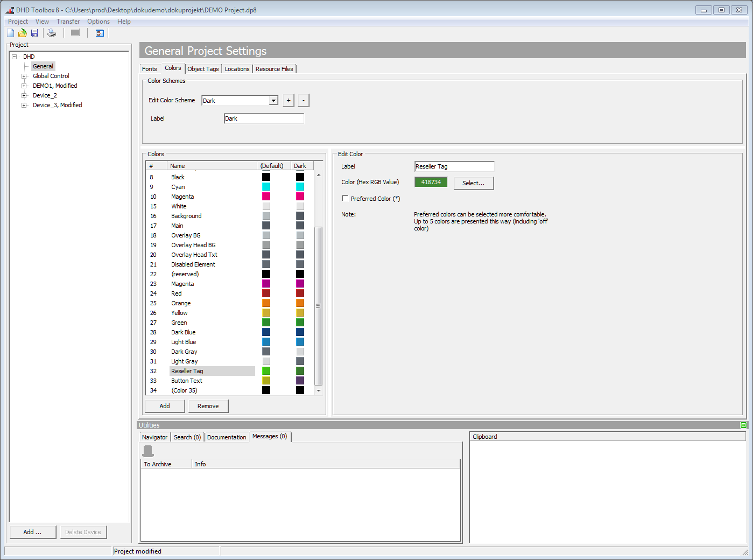Select the Default scheme swatch for Yellow
Screen dimensions: 753x560
tap(266, 312)
